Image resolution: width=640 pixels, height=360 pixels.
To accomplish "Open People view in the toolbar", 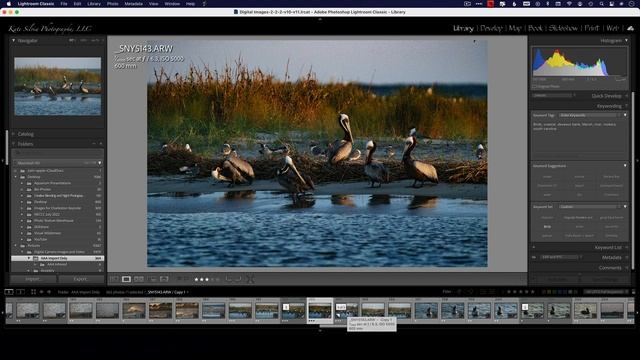I will pos(164,279).
